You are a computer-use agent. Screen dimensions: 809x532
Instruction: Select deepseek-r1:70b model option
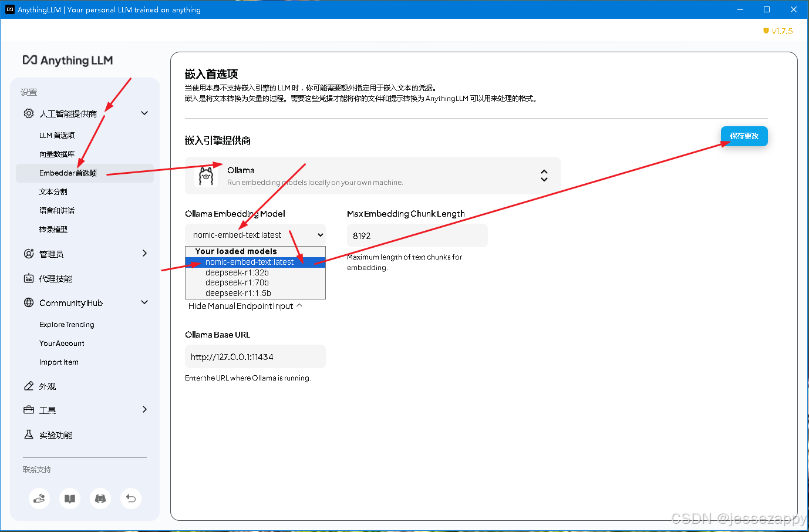tap(255, 282)
